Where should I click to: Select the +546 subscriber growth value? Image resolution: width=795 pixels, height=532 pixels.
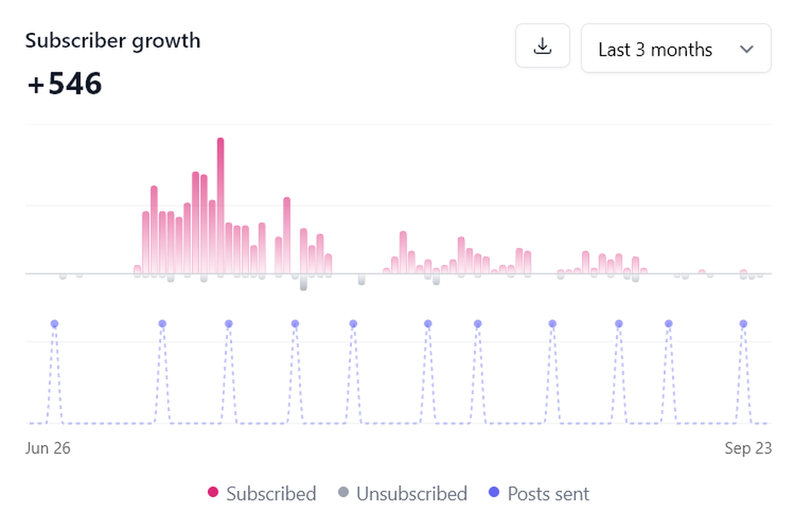64,83
